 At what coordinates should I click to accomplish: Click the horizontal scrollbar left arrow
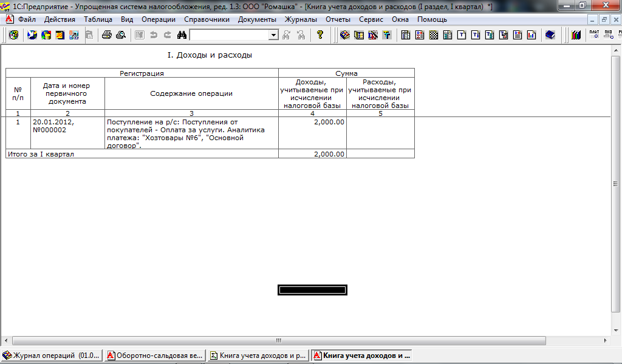pos(5,340)
